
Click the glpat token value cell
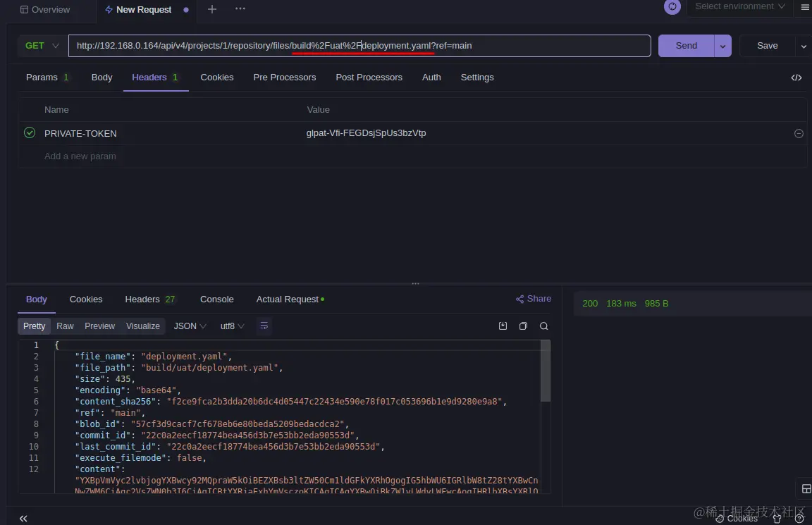pos(366,133)
